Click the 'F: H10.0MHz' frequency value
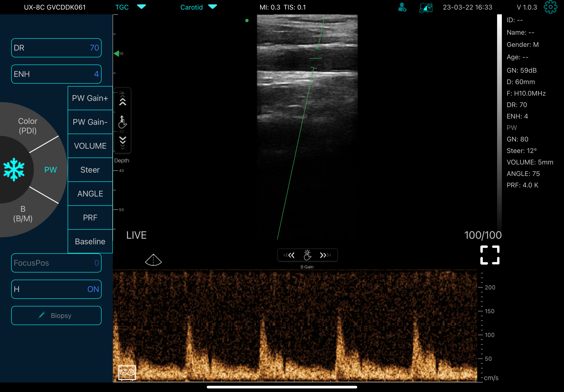 click(x=526, y=93)
